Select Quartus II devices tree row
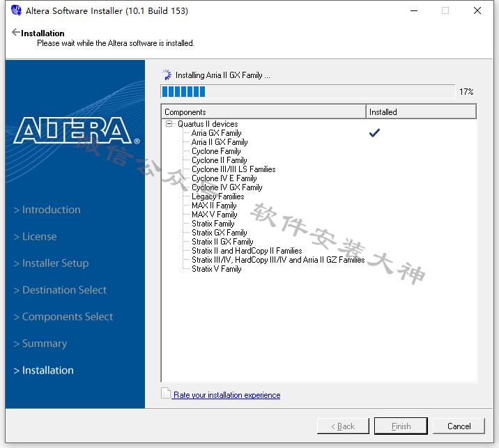 [x=208, y=124]
